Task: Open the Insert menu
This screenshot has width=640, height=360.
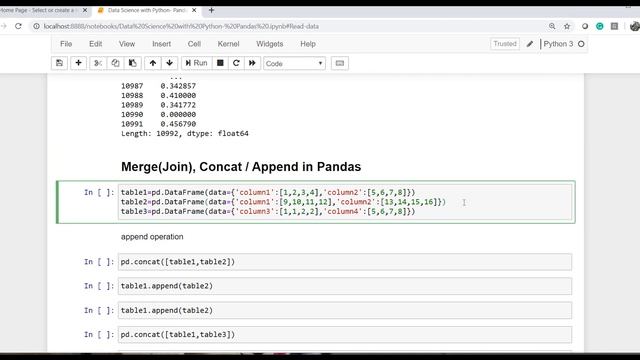Action: pos(162,44)
